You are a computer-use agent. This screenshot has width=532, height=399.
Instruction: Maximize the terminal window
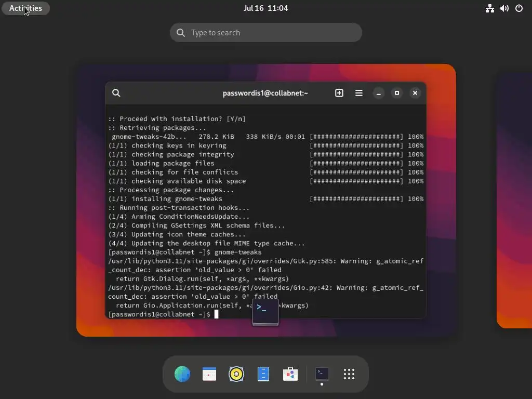pyautogui.click(x=396, y=93)
